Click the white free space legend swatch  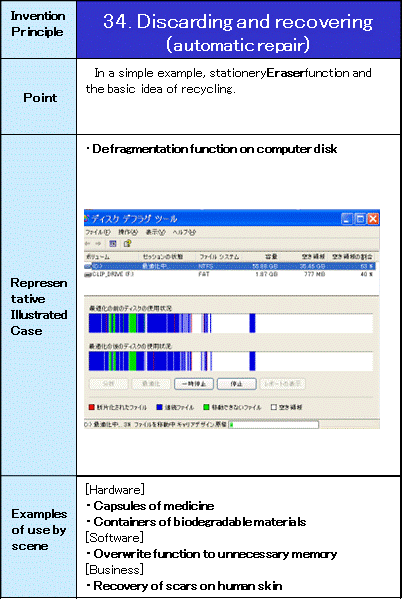[x=274, y=407]
